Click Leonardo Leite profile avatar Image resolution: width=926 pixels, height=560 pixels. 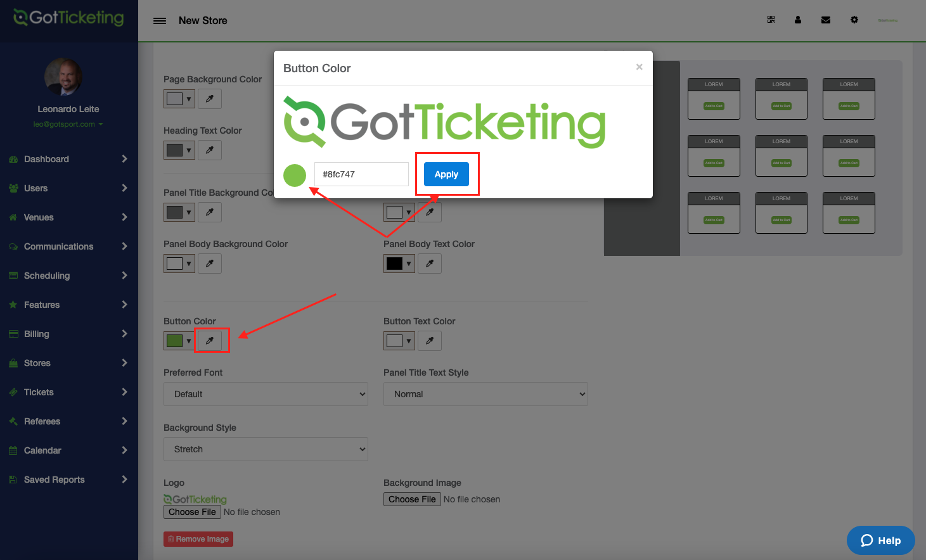(63, 77)
